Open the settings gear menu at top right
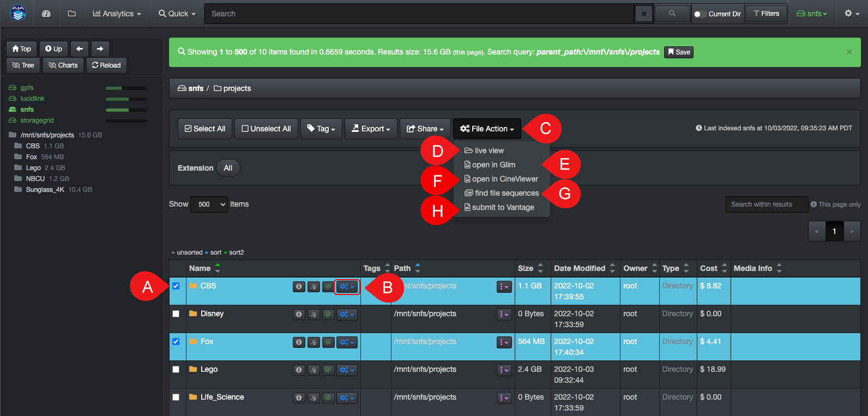This screenshot has width=868, height=416. pos(851,14)
